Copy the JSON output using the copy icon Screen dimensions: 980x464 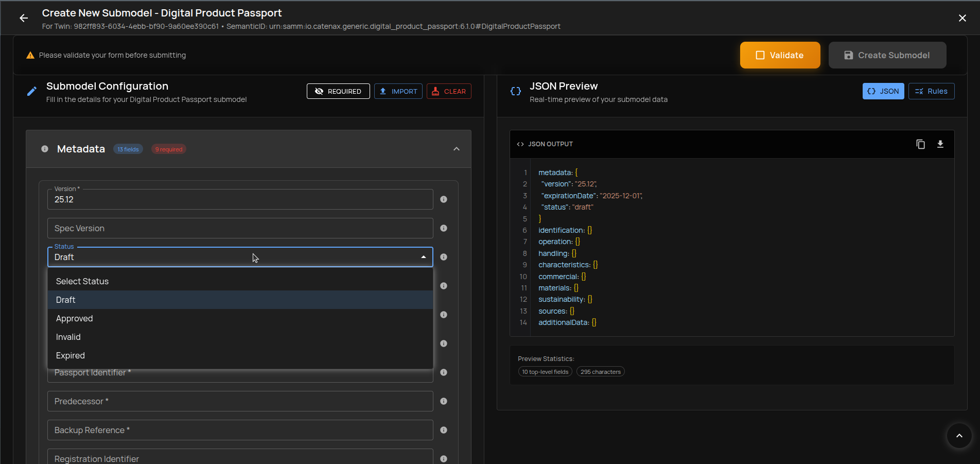coord(921,144)
